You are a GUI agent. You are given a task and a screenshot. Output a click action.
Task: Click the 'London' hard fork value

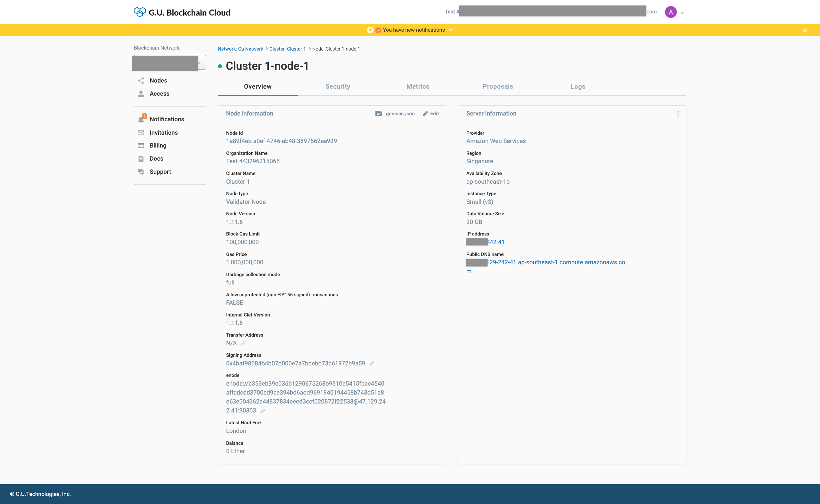click(236, 431)
